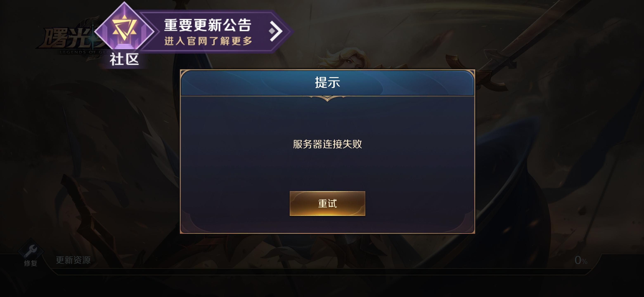The height and width of the screenshot is (297, 644).
Task: Open the 重要更新公告 announcement title
Action: [208, 25]
